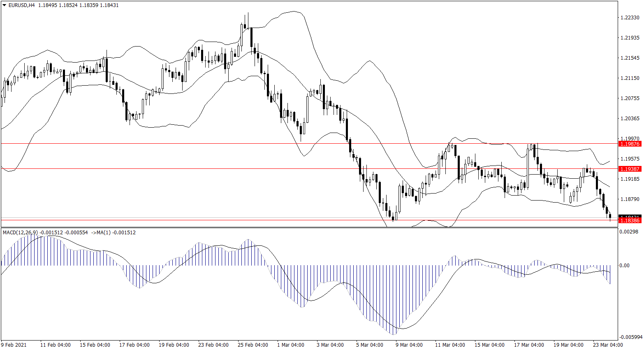
Task: Select the red 1.19387 price level tag
Action: coord(630,169)
